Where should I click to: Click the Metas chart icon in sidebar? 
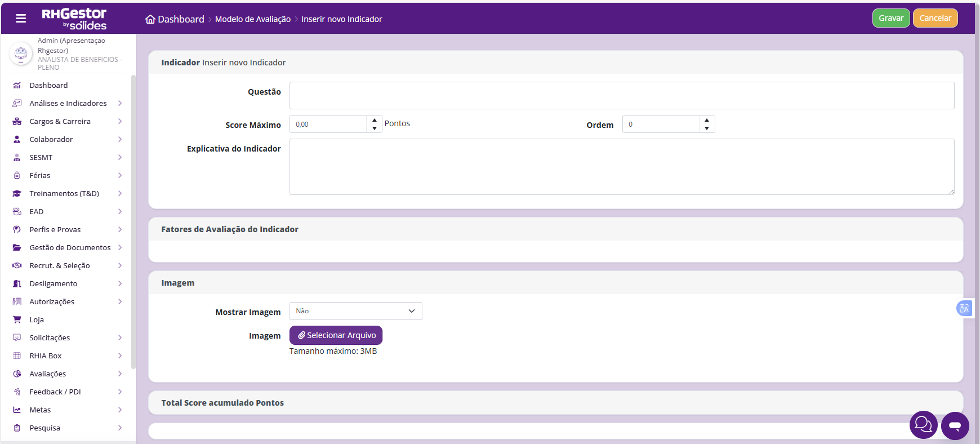(x=17, y=410)
